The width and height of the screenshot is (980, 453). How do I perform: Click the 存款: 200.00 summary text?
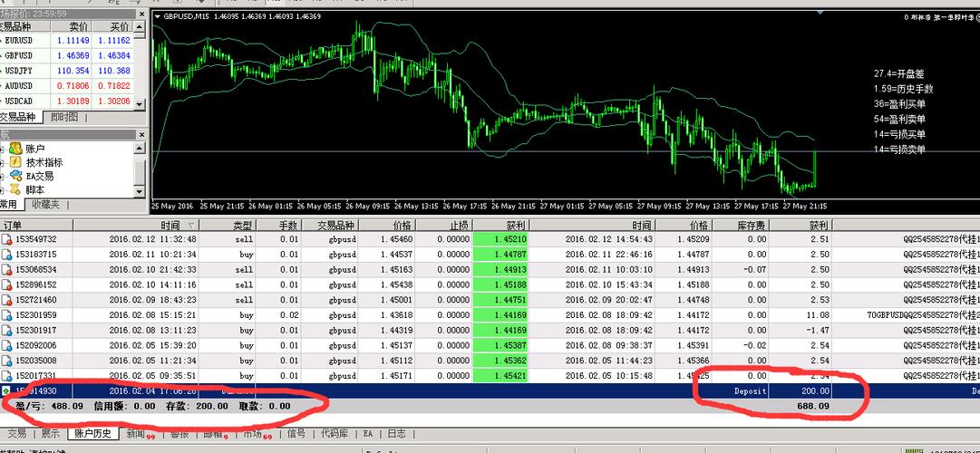196,406
